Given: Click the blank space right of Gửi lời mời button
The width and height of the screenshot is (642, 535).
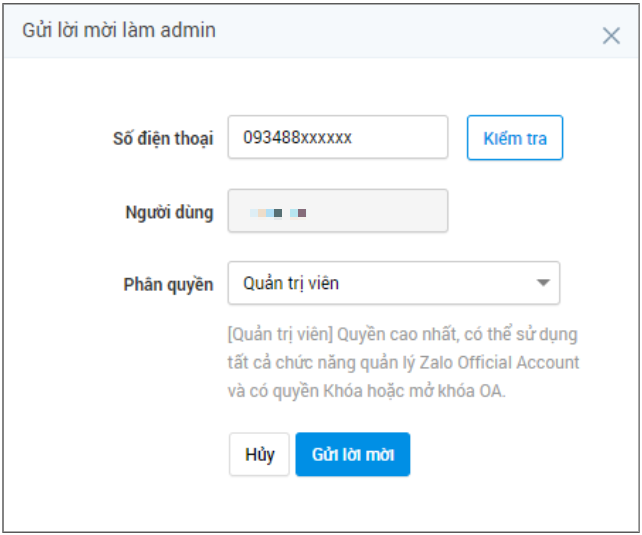Looking at the screenshot, I should pos(500,455).
